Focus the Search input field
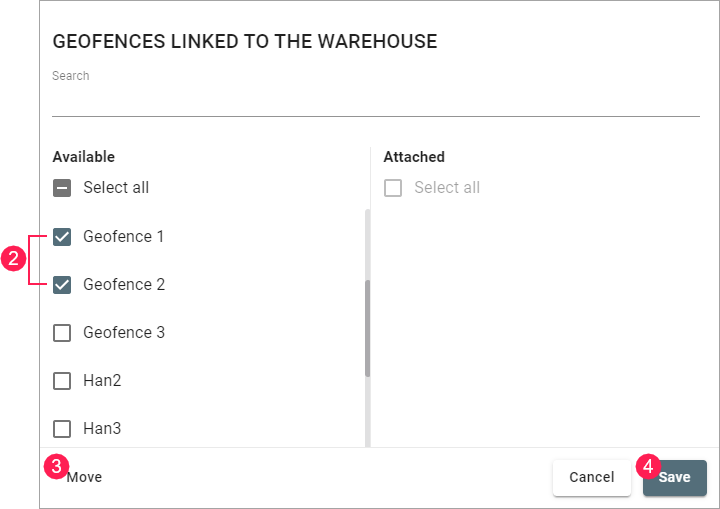720x509 pixels. 375,101
